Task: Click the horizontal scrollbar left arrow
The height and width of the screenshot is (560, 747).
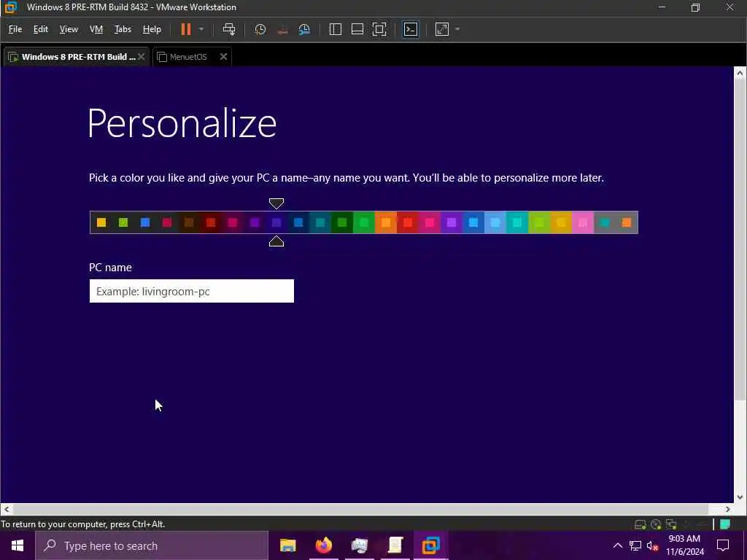Action: [x=6, y=509]
